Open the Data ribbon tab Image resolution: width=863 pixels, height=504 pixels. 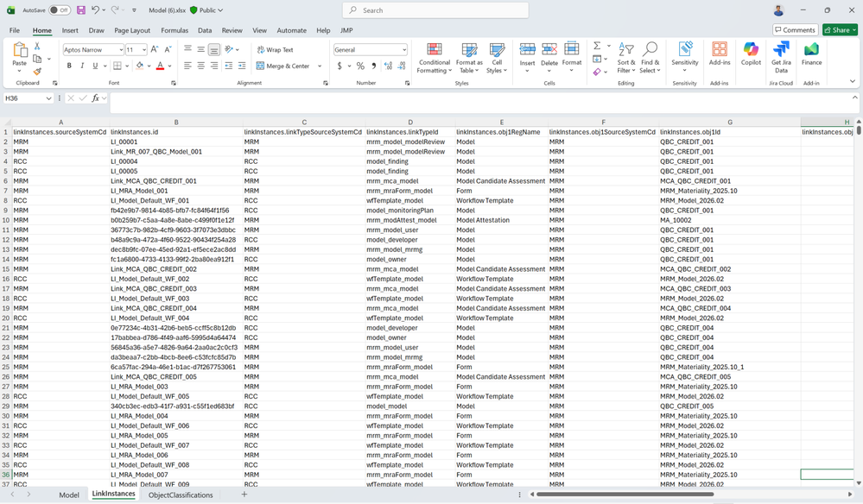click(205, 30)
